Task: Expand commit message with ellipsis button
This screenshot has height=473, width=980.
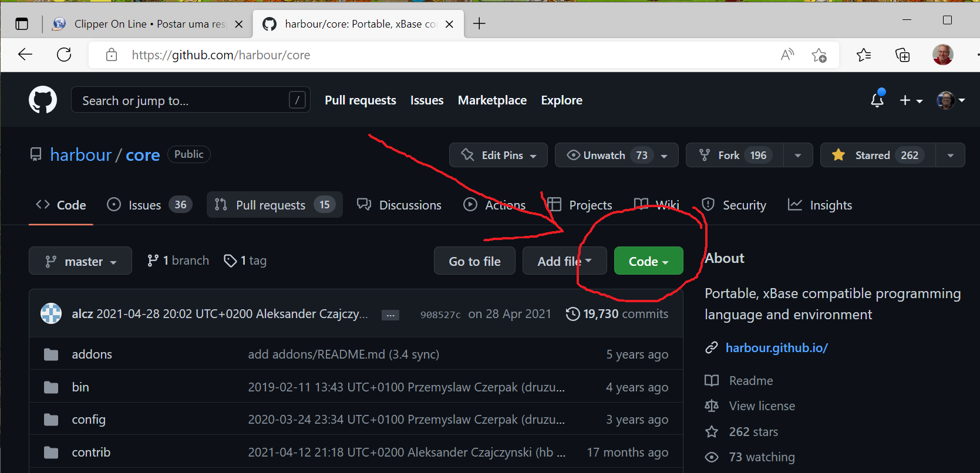Action: tap(390, 315)
